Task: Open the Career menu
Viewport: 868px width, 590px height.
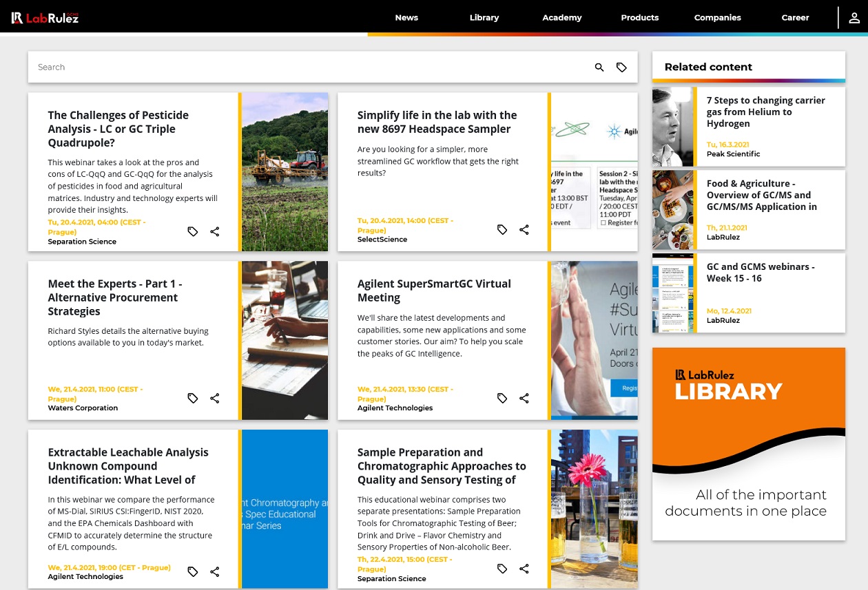Action: tap(796, 18)
